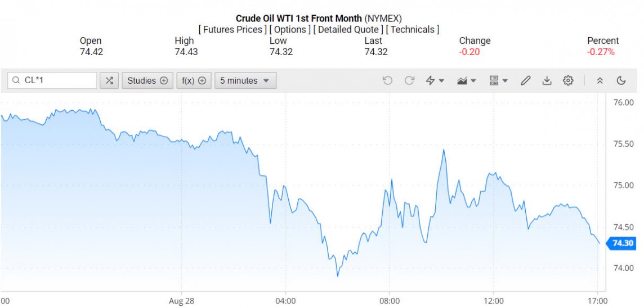
Task: View the Detailed Quote page
Action: coord(349,29)
